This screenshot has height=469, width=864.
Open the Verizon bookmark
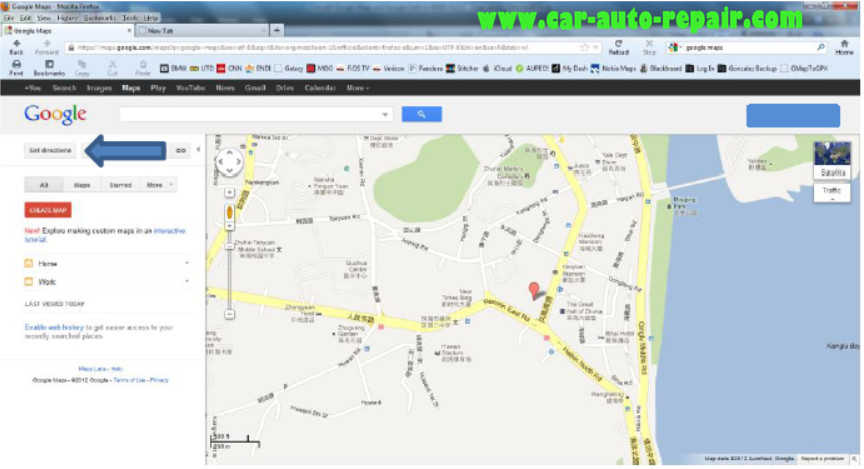389,68
